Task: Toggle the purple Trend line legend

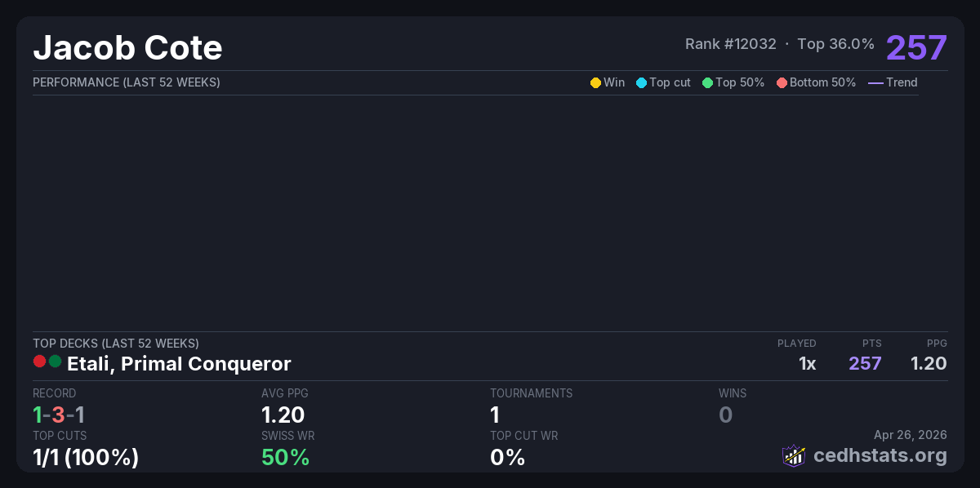Action: coord(875,82)
